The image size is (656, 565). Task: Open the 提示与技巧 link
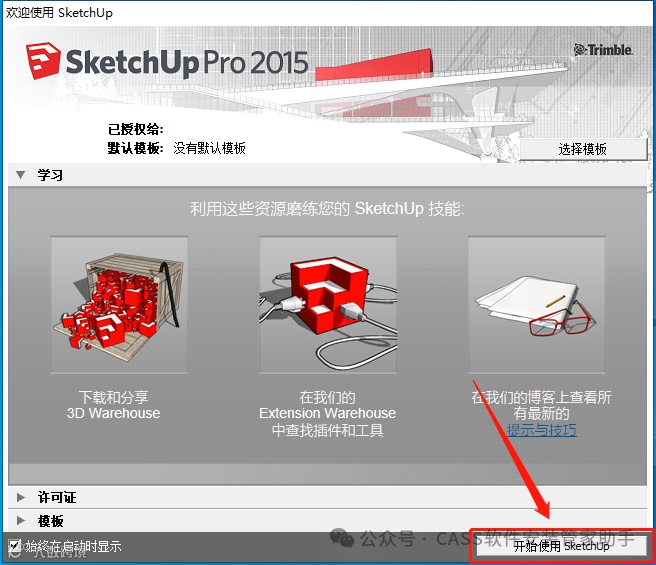pyautogui.click(x=542, y=430)
